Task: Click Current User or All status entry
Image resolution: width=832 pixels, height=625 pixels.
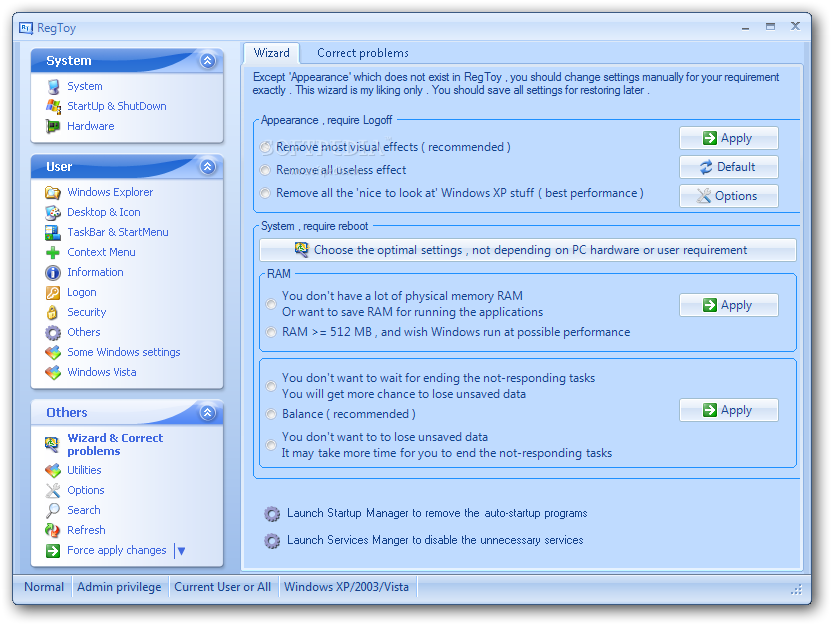Action: [x=222, y=587]
